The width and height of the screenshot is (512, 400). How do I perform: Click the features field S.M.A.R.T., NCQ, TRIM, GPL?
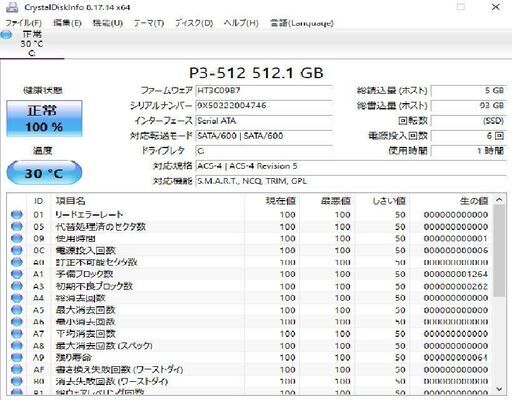(351, 181)
